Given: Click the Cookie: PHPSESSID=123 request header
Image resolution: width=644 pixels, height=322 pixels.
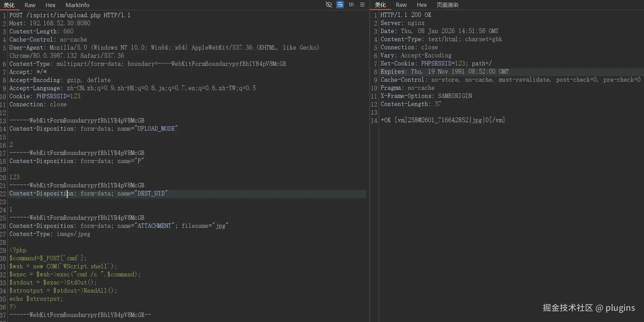Looking at the screenshot, I should [45, 96].
